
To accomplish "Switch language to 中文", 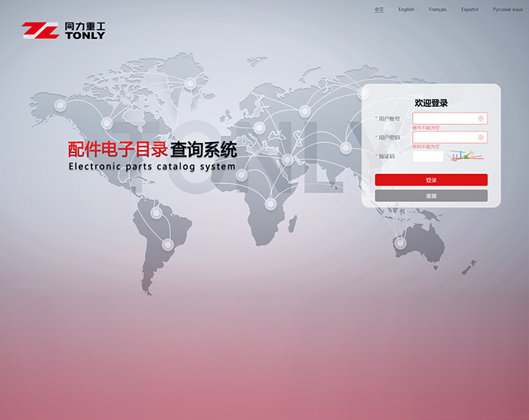I will (379, 9).
